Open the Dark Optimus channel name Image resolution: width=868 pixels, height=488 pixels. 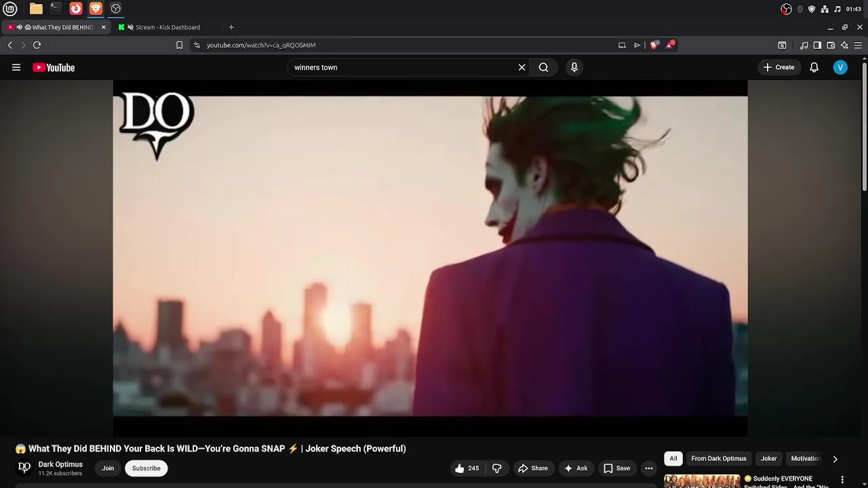point(60,464)
